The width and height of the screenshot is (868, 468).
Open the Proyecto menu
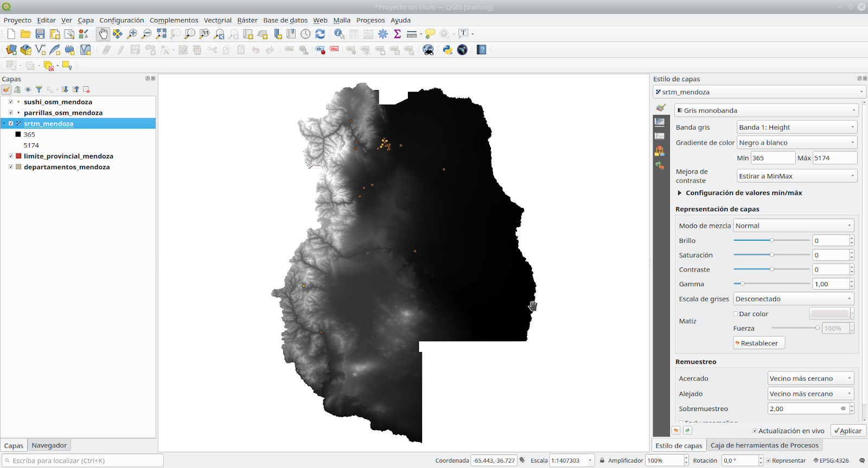point(17,20)
